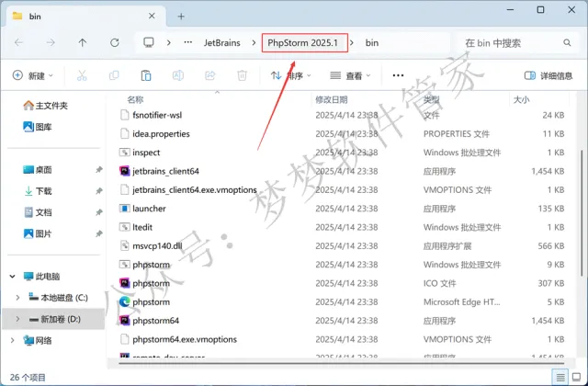The height and width of the screenshot is (386, 588).
Task: Select the inspect batch file icon
Action: point(125,153)
